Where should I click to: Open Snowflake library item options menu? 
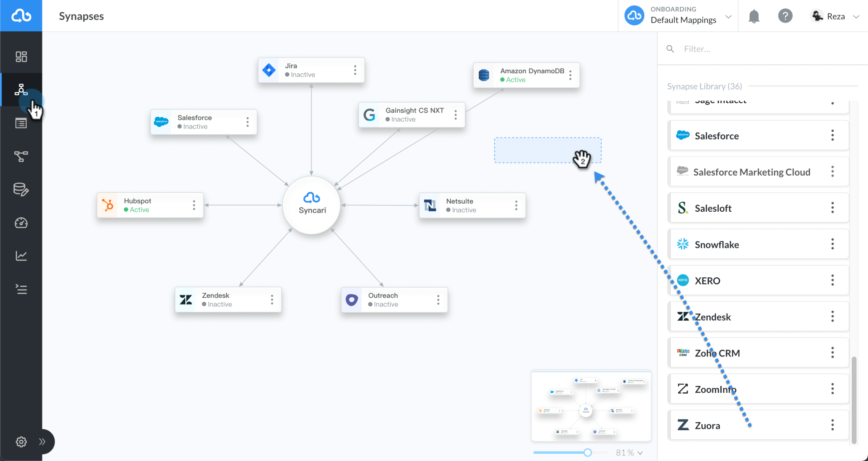point(832,244)
